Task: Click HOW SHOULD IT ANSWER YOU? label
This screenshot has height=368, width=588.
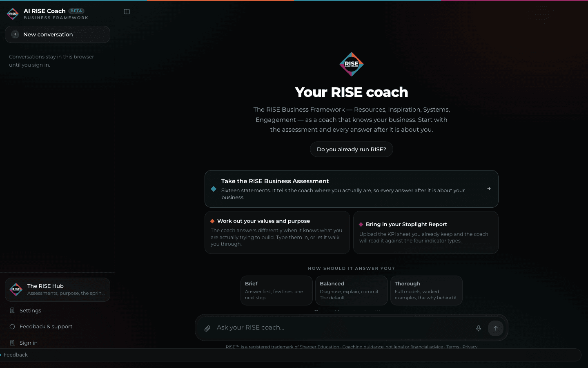Action: (352, 269)
